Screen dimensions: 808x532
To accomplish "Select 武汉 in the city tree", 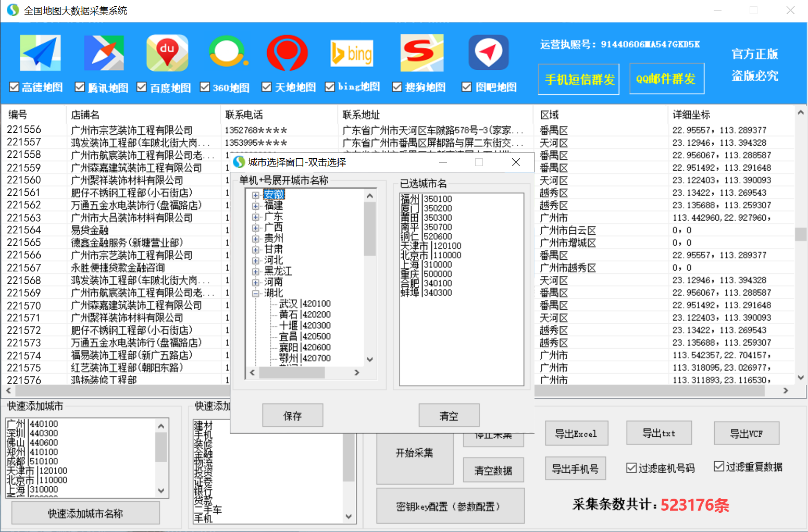I will pos(288,304).
